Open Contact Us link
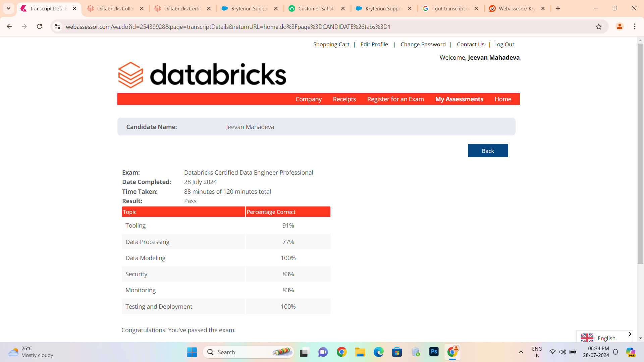 (x=471, y=44)
